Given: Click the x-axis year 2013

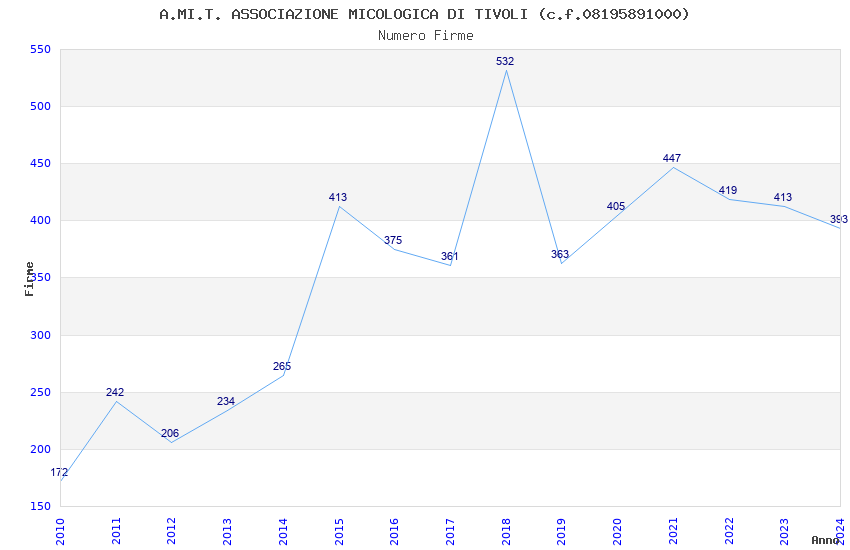Looking at the screenshot, I should [227, 532].
